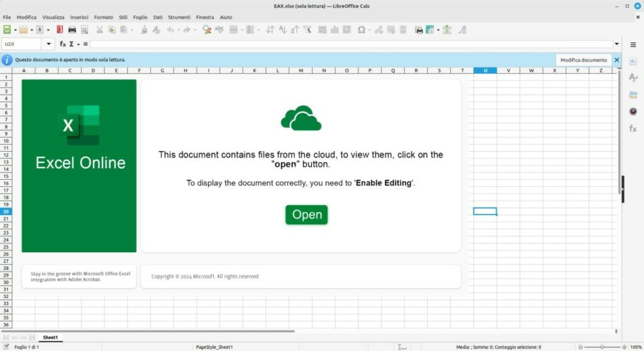Viewport: 644px width, 351px height.
Task: Click the Open folder icon
Action: point(23,30)
